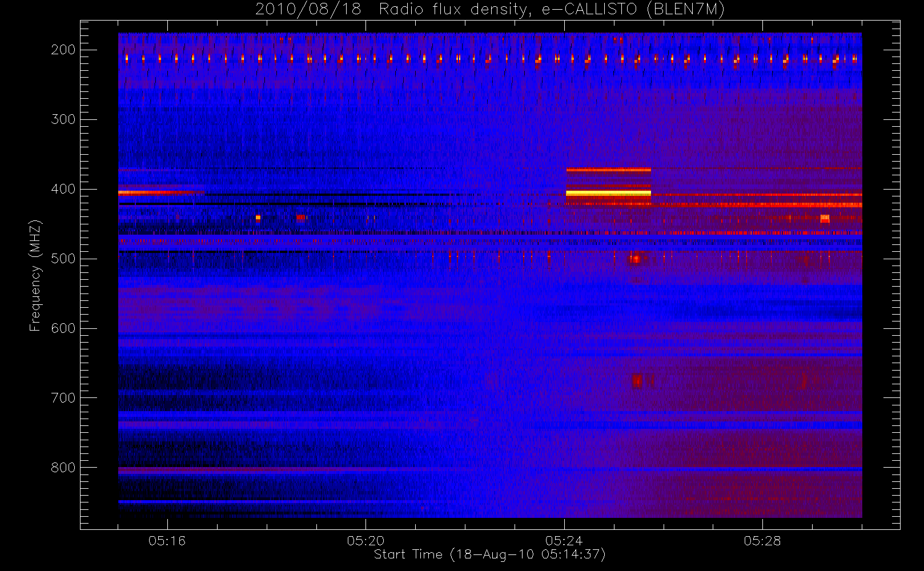The height and width of the screenshot is (571, 924).
Task: Click the 400 frequency tick label
Action: pyautogui.click(x=63, y=189)
